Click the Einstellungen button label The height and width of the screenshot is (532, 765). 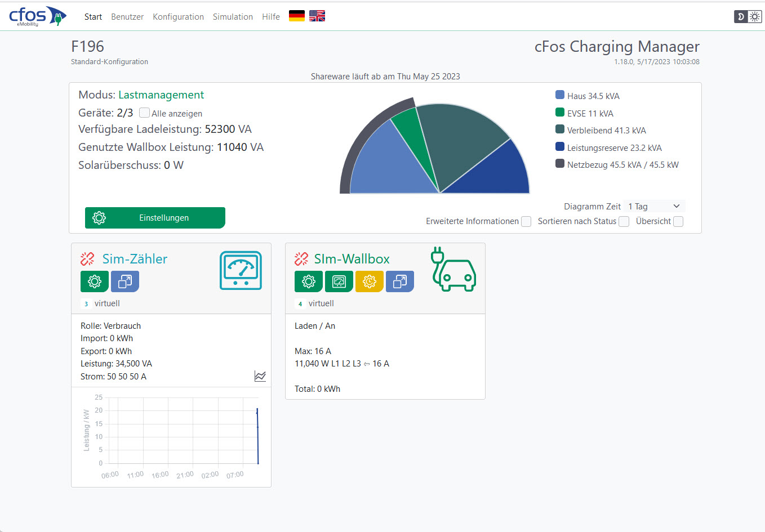tap(164, 218)
